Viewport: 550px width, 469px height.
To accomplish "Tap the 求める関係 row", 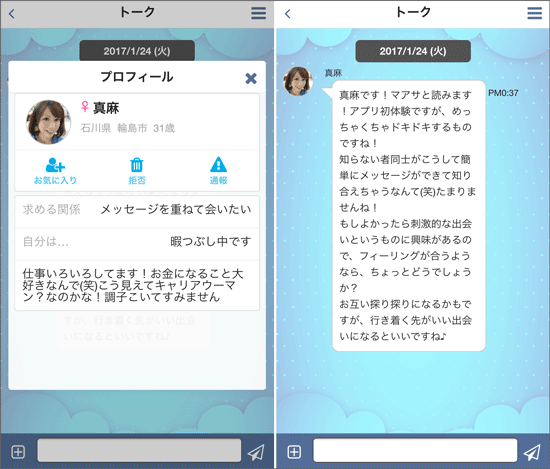I will (x=137, y=212).
